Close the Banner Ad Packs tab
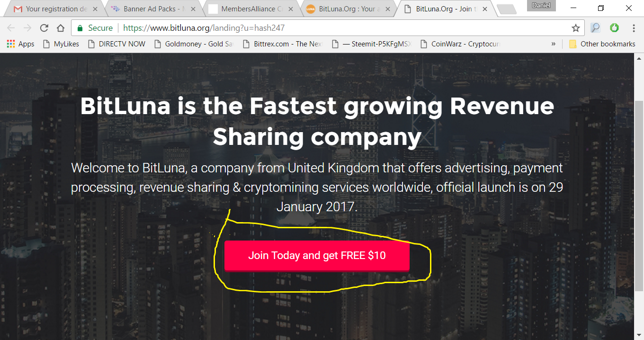This screenshot has height=340, width=644. point(192,9)
